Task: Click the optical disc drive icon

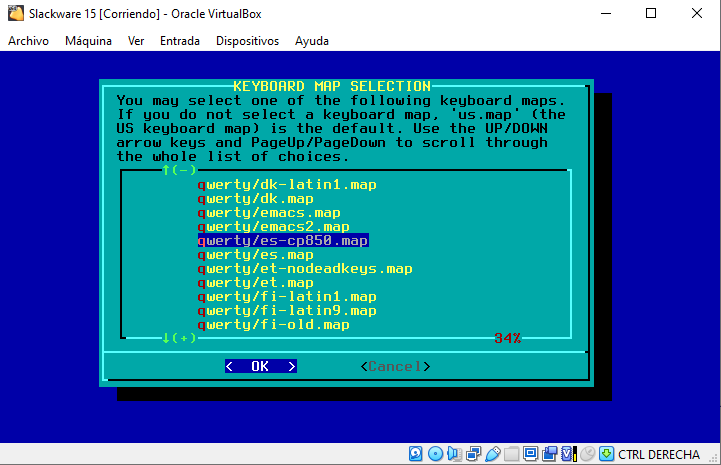Action: tap(435, 454)
